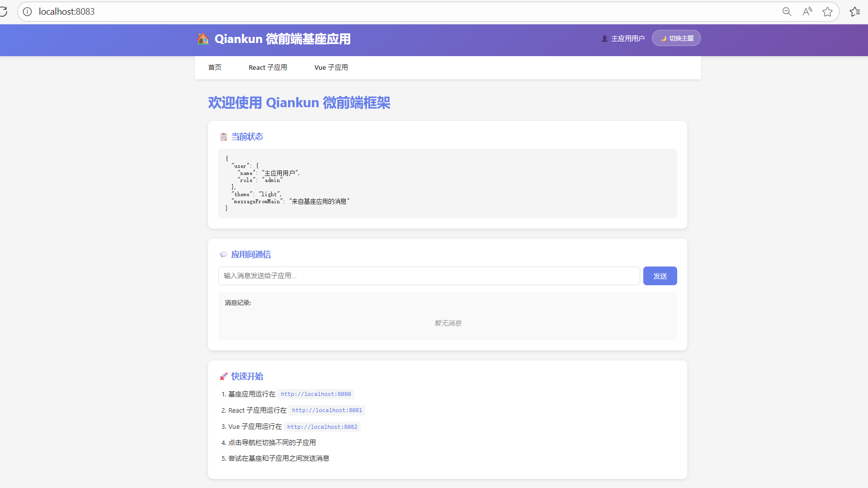Click the rocket icon next to 快速开始
868x488 pixels.
[224, 376]
